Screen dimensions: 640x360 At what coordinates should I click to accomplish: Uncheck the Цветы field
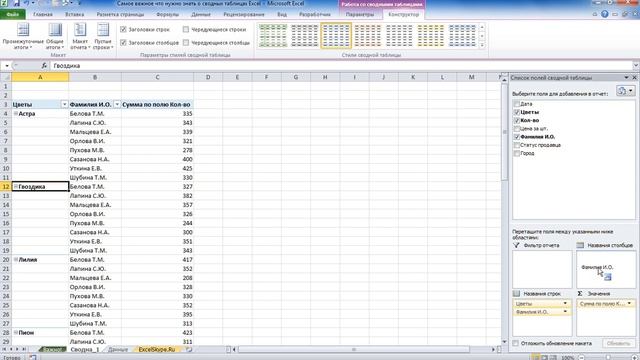tap(517, 112)
